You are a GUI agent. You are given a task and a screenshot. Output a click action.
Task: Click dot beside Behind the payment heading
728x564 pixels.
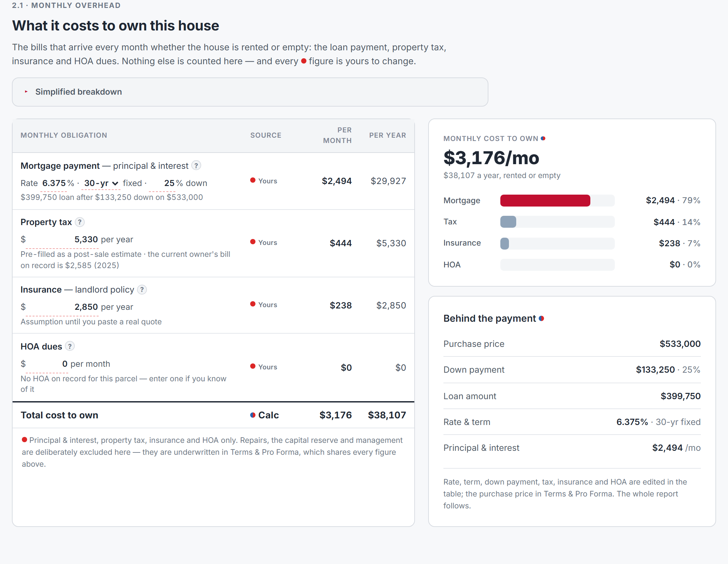(x=541, y=319)
